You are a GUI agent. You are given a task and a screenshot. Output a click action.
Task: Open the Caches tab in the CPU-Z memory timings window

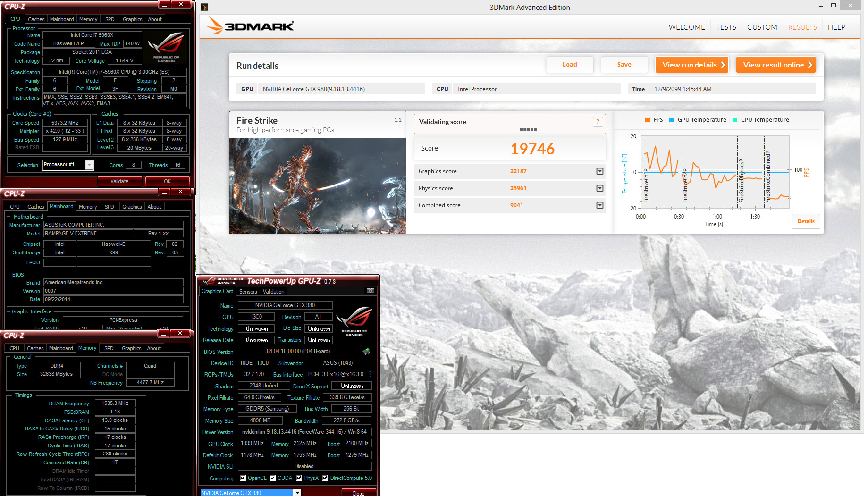coord(35,348)
